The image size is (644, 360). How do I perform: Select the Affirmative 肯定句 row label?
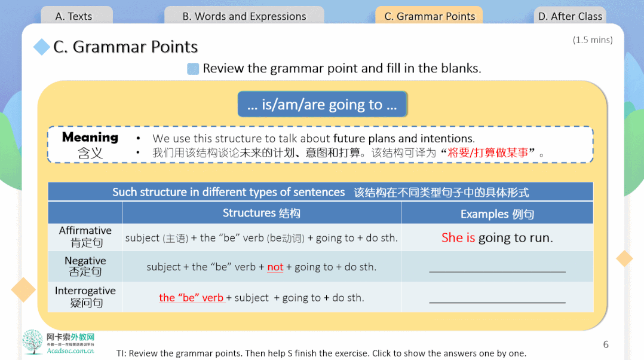point(85,237)
